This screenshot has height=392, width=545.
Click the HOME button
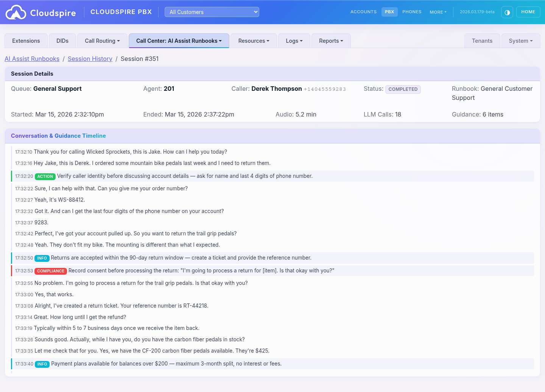pos(528,12)
